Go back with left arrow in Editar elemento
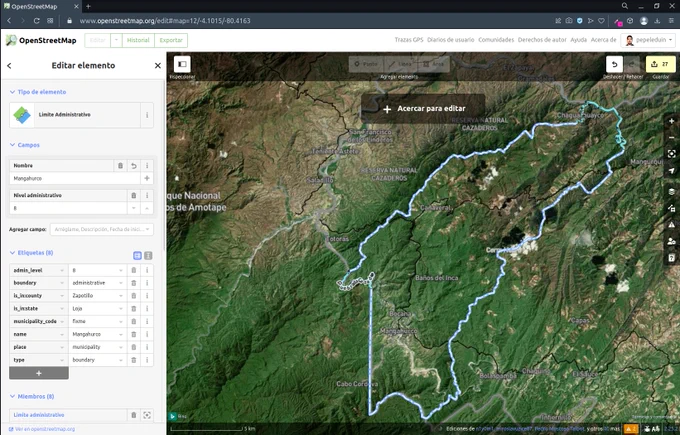Image resolution: width=680 pixels, height=435 pixels. (x=9, y=65)
